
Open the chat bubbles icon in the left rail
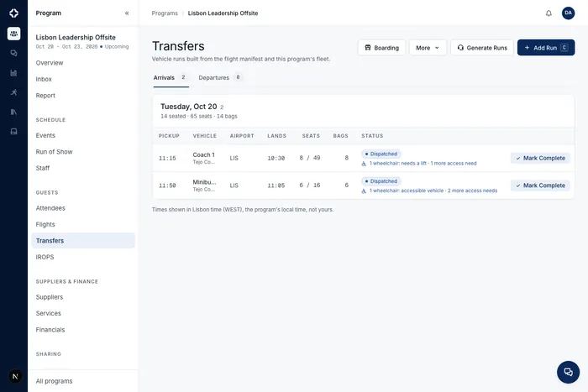coord(13,53)
